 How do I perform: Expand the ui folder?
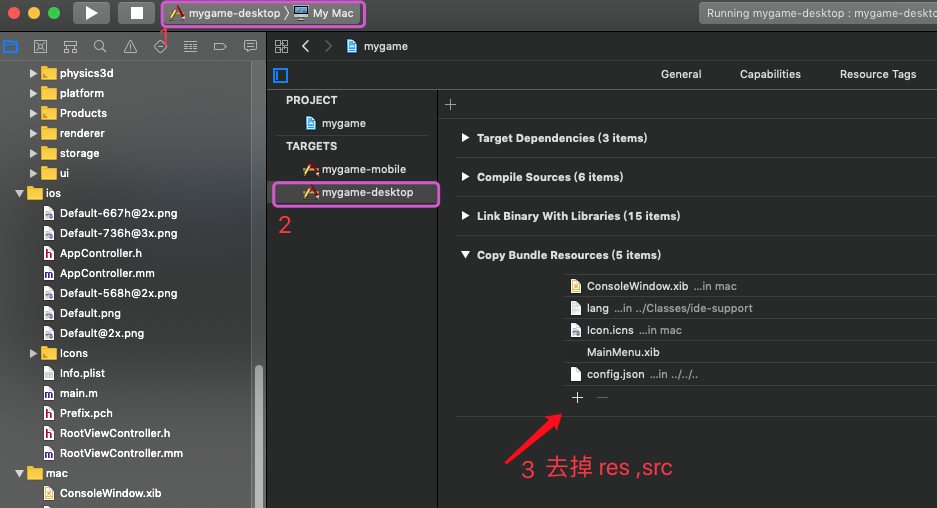[33, 173]
